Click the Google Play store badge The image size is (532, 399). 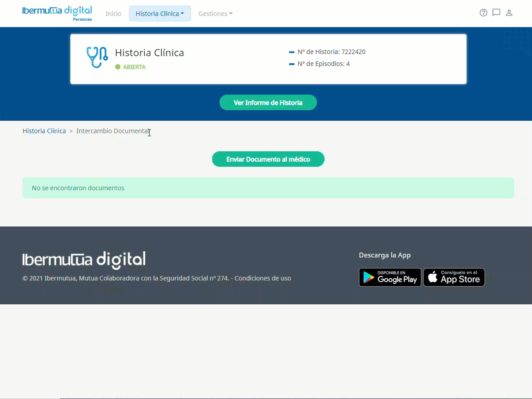coord(390,277)
